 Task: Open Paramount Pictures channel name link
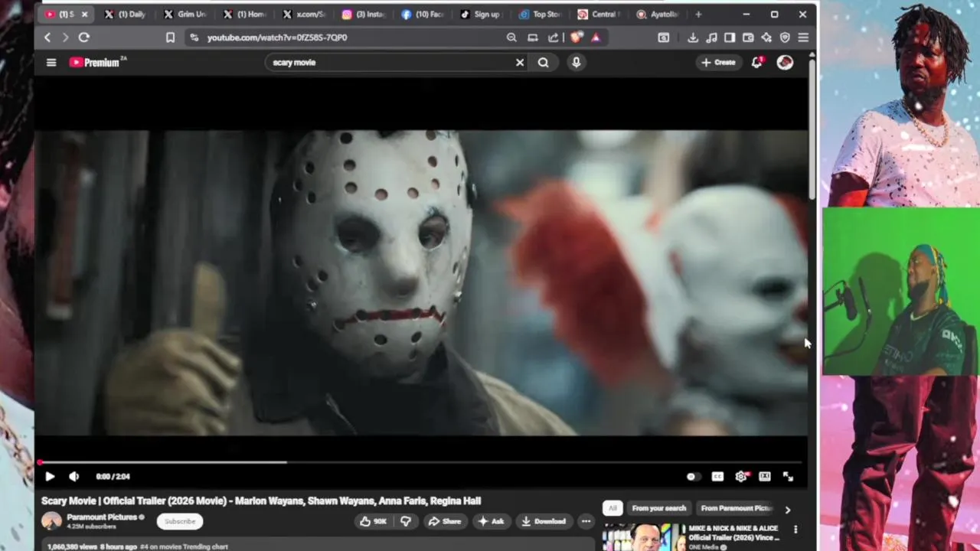tap(101, 517)
